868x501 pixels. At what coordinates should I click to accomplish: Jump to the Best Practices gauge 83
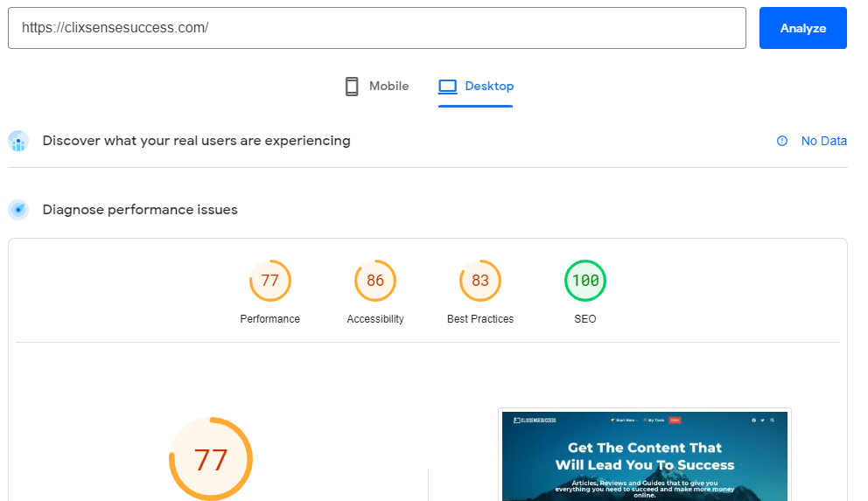[x=480, y=281]
